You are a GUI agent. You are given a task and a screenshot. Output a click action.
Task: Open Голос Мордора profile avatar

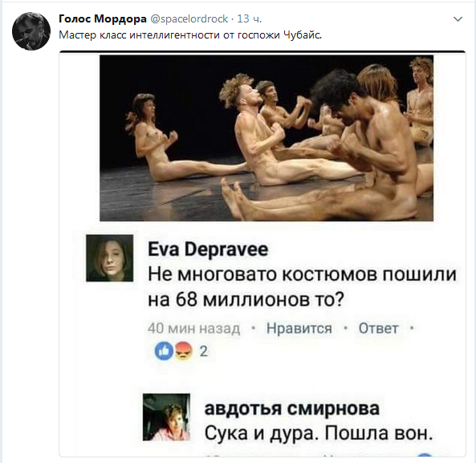point(31,31)
